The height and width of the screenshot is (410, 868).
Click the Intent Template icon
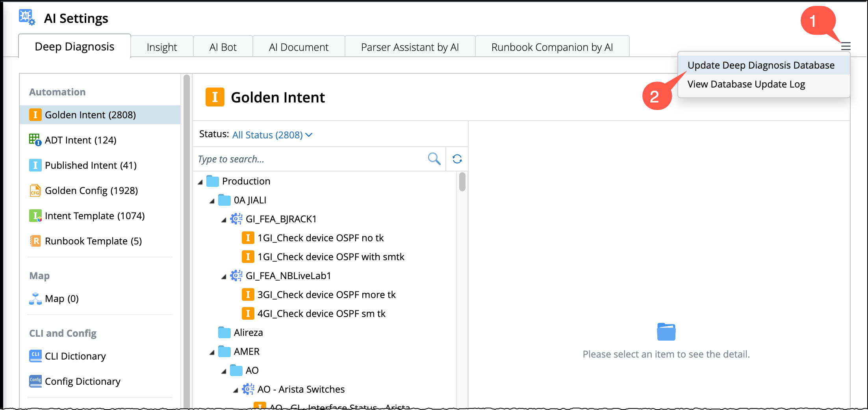point(35,216)
